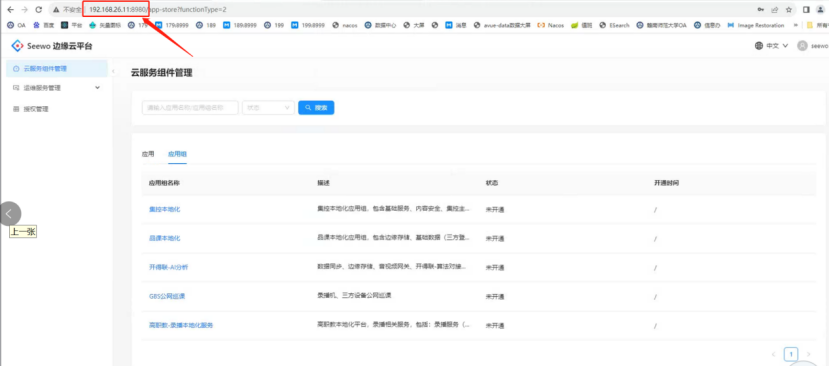
Task: Click the 数据同步、边缘存储 description of 开得联-AI分析
Action: point(392,267)
